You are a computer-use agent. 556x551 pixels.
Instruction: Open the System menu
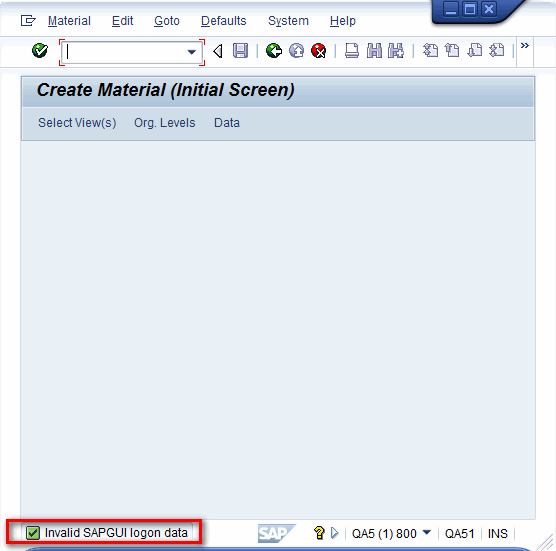288,21
